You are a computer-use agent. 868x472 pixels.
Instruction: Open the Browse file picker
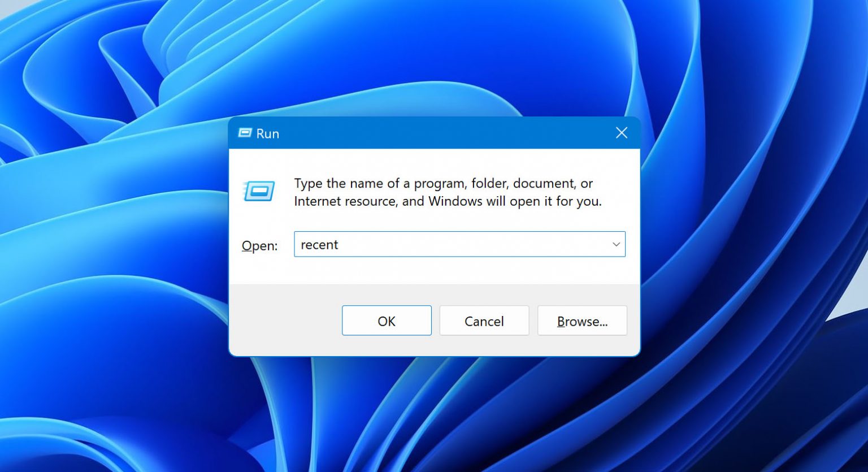click(x=582, y=321)
